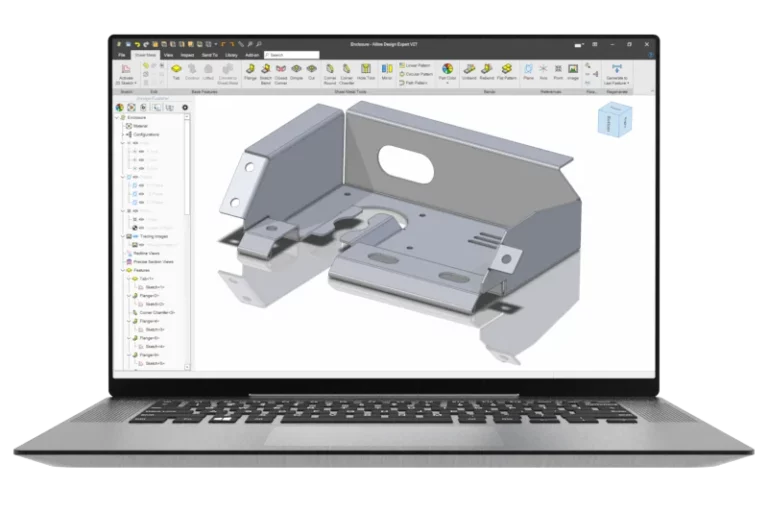Click the Redo arrow in quick access toolbar
This screenshot has width=768, height=512.
point(146,44)
